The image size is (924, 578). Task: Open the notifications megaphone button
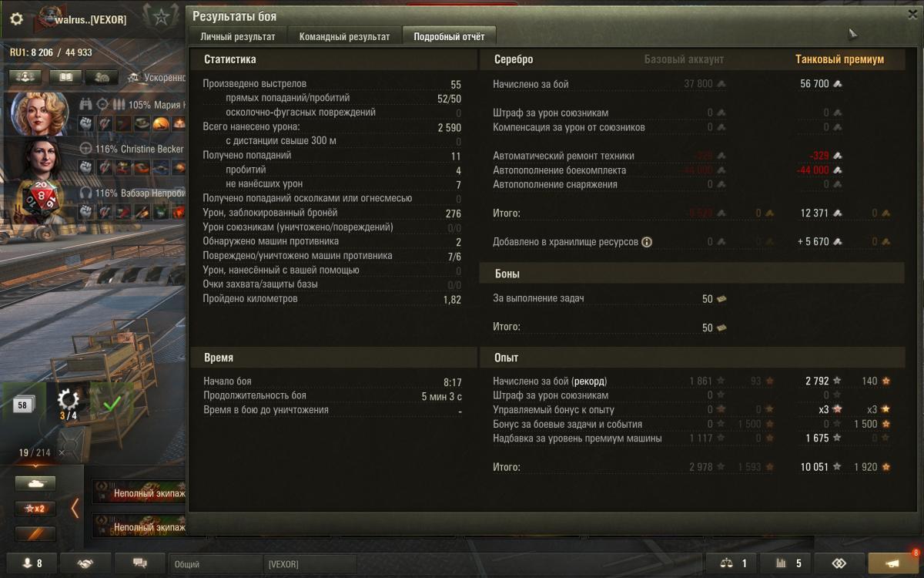click(893, 563)
